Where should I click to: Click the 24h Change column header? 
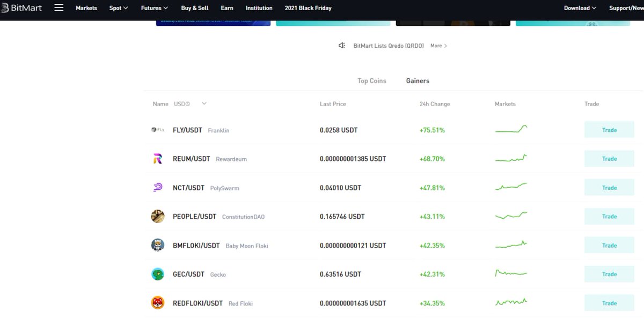(435, 104)
